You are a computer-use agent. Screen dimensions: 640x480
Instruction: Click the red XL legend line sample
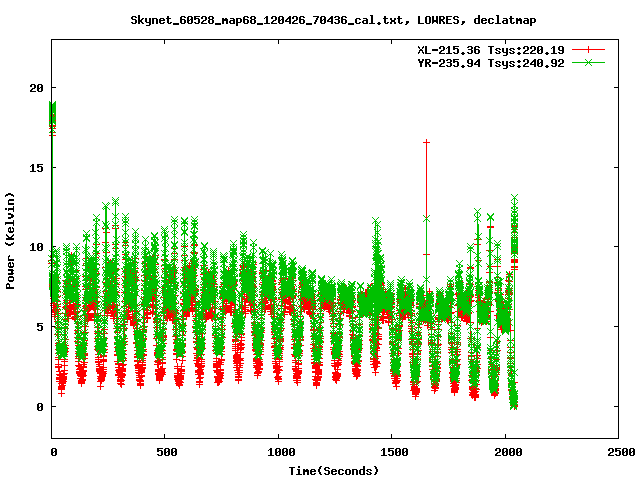coord(588,50)
